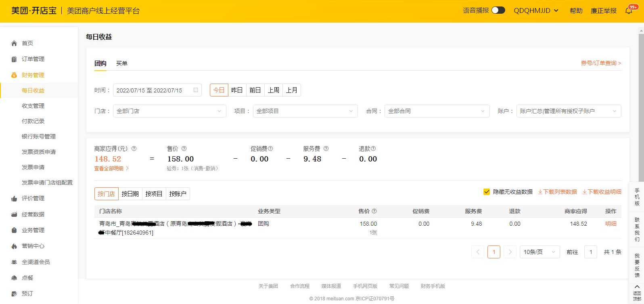Open the 10条/页 page size dropdown
644x304 pixels.
point(539,252)
